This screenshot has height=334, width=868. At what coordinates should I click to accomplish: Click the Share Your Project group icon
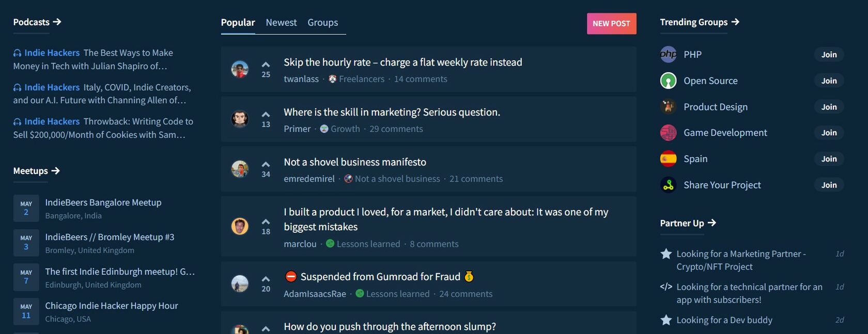[x=668, y=185]
